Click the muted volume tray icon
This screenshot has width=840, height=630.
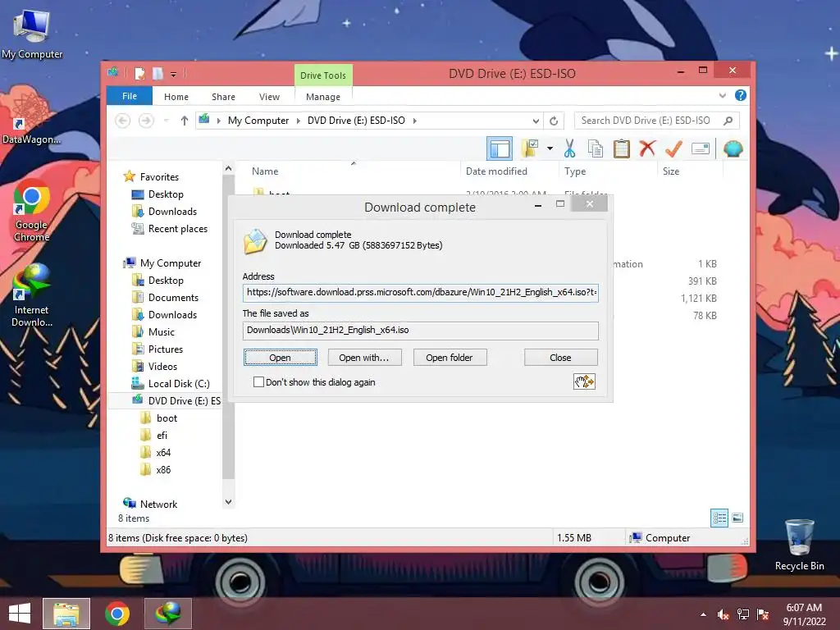click(723, 614)
